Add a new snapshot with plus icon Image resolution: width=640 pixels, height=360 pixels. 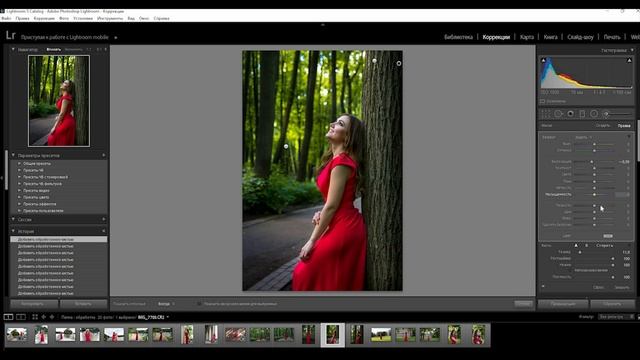click(103, 220)
